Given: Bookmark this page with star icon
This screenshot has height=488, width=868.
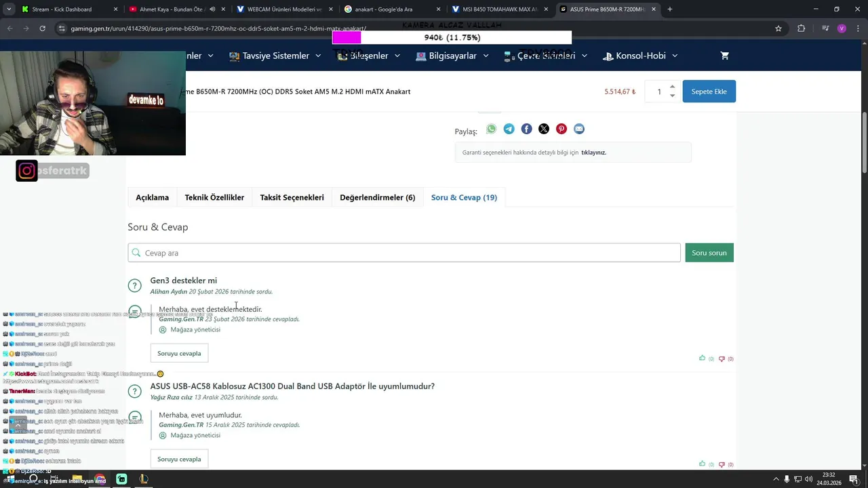Looking at the screenshot, I should tap(778, 28).
